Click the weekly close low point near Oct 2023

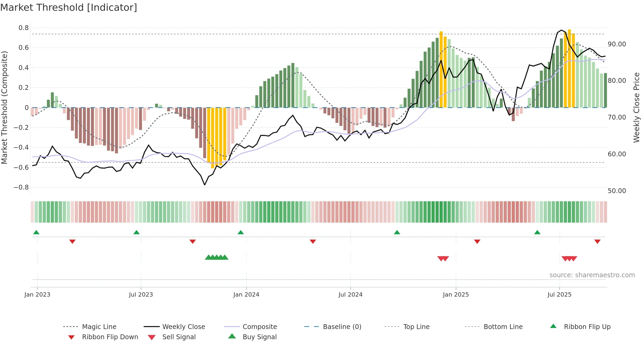pos(204,185)
